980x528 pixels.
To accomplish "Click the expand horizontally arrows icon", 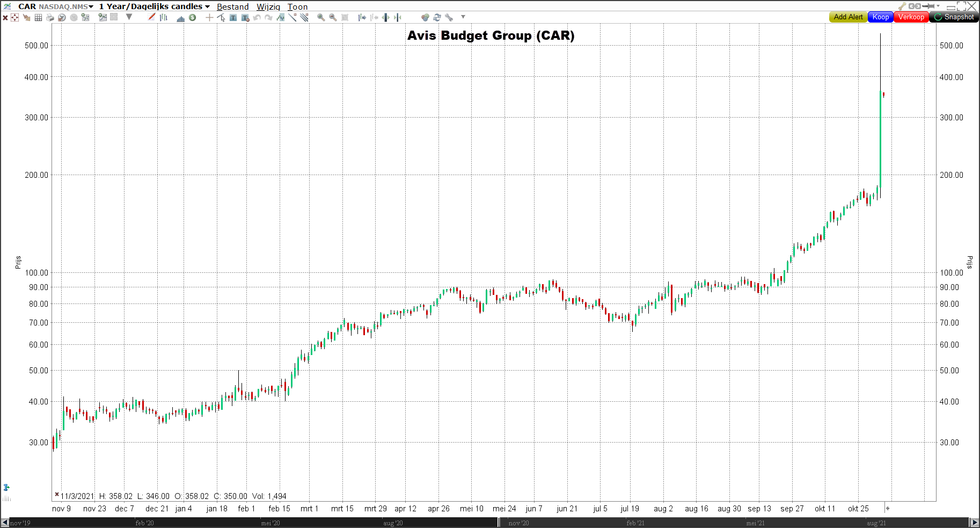I will click(x=386, y=17).
